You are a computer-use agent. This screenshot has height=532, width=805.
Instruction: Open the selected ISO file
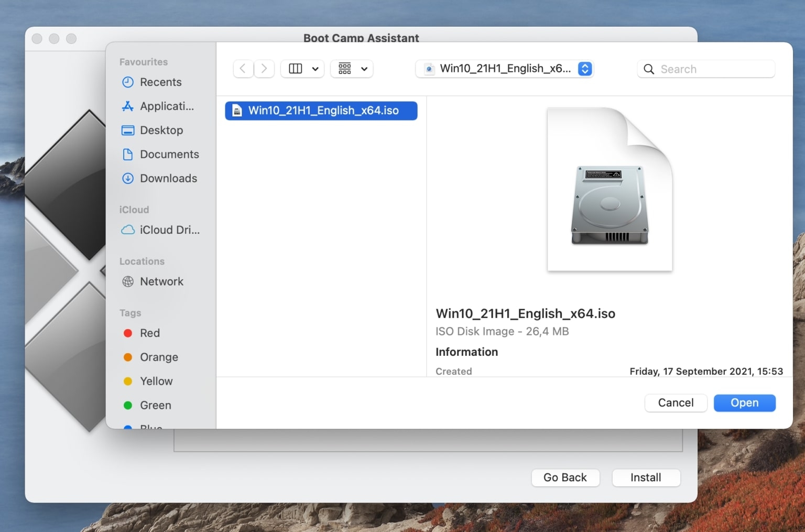tap(745, 403)
